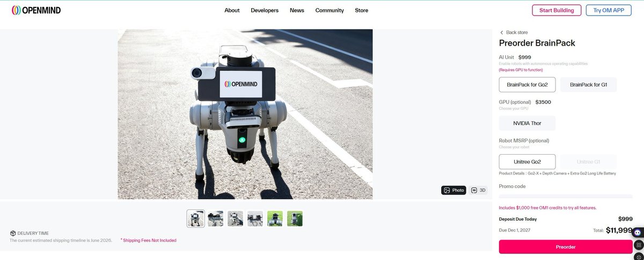Select the second gallery thumbnail
This screenshot has width=644, height=260.
pyautogui.click(x=215, y=218)
